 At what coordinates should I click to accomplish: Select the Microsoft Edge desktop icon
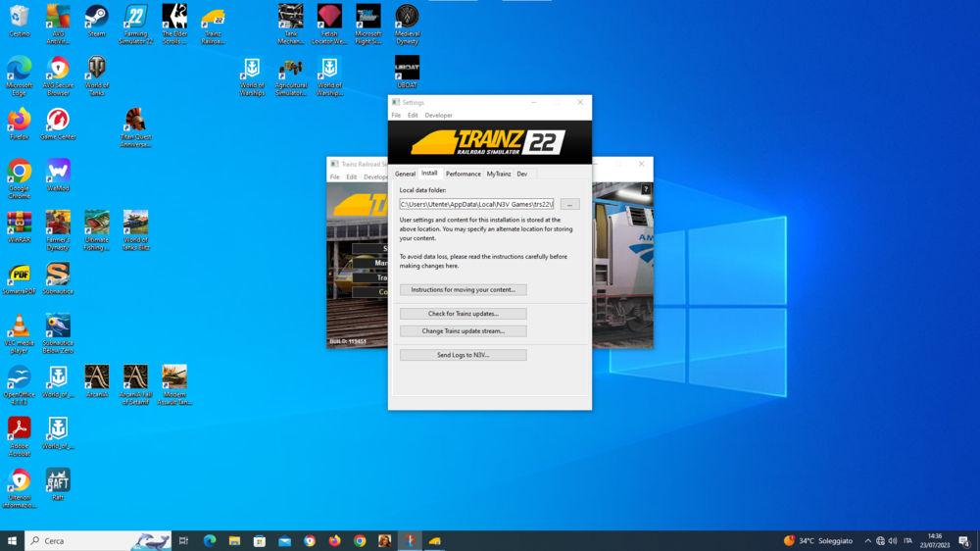[20, 76]
